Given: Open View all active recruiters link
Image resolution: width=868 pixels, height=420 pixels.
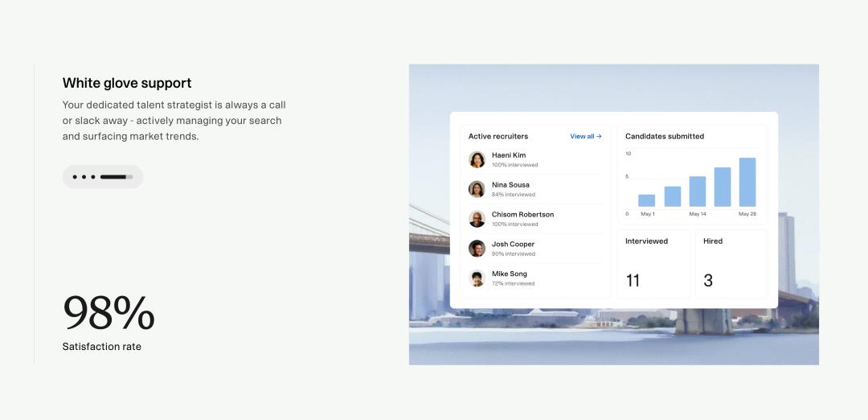Looking at the screenshot, I should [585, 137].
